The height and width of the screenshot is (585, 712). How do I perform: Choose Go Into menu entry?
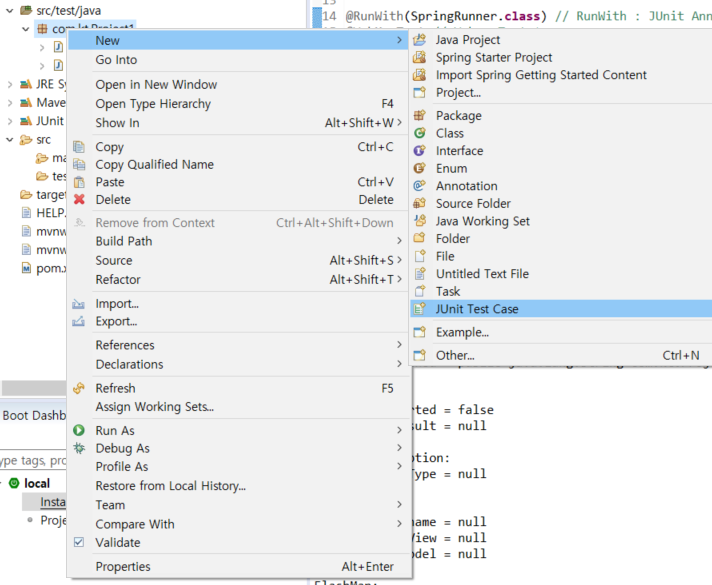tap(239, 59)
